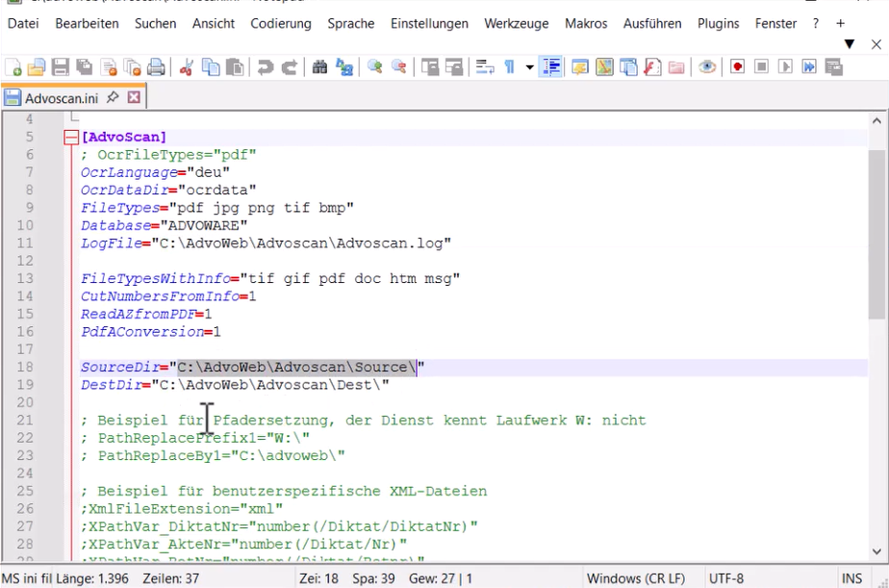Open the Sprache menu
Image resolution: width=889 pixels, height=588 pixels.
pyautogui.click(x=351, y=23)
